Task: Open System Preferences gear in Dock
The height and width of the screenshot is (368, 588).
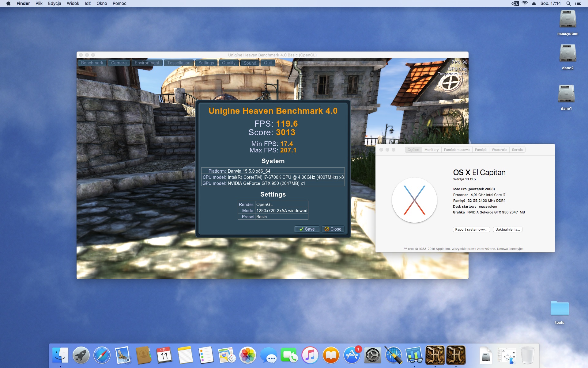Action: (x=372, y=355)
